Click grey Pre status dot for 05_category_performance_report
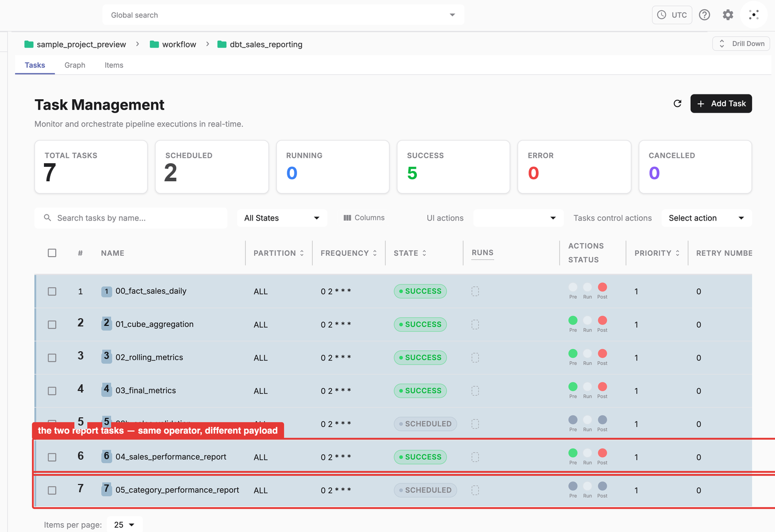Screen dimensions: 775x532 click(x=573, y=486)
